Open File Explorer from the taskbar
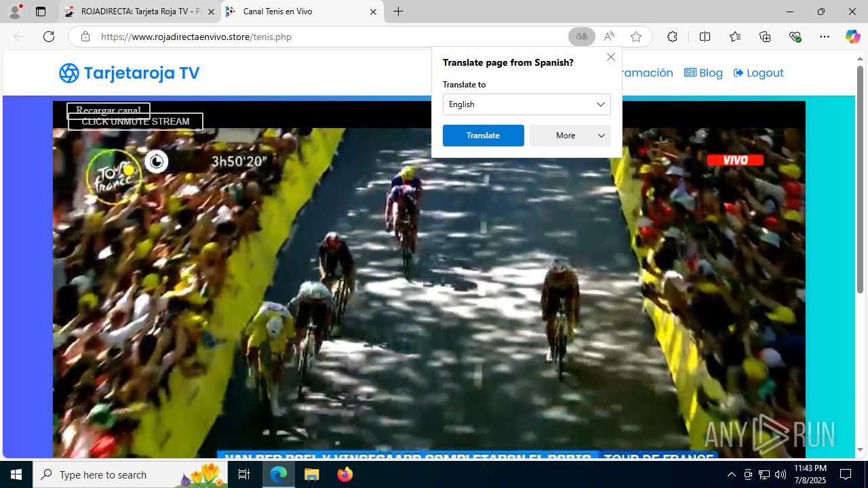Image resolution: width=868 pixels, height=488 pixels. click(312, 474)
